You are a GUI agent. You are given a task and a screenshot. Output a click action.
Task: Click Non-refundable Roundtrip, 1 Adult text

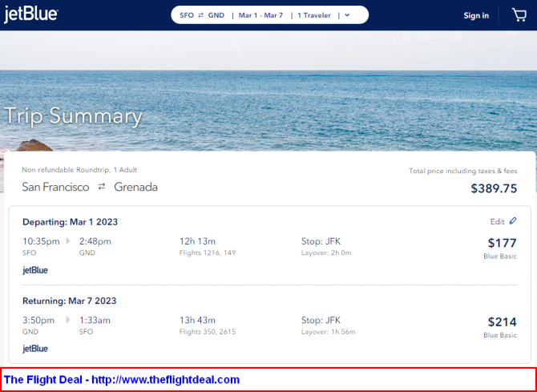pyautogui.click(x=79, y=170)
